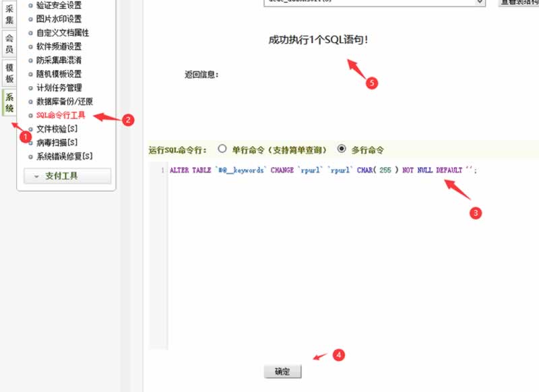Viewport: 539px width, 392px height.
Task: Switch to the 系统 side tab
Action: pos(9,102)
